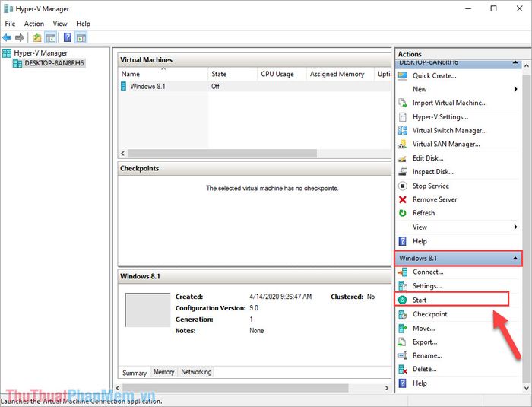Click down arrow of Actions pane scrollbar
This screenshot has width=532, height=407.
click(527, 388)
